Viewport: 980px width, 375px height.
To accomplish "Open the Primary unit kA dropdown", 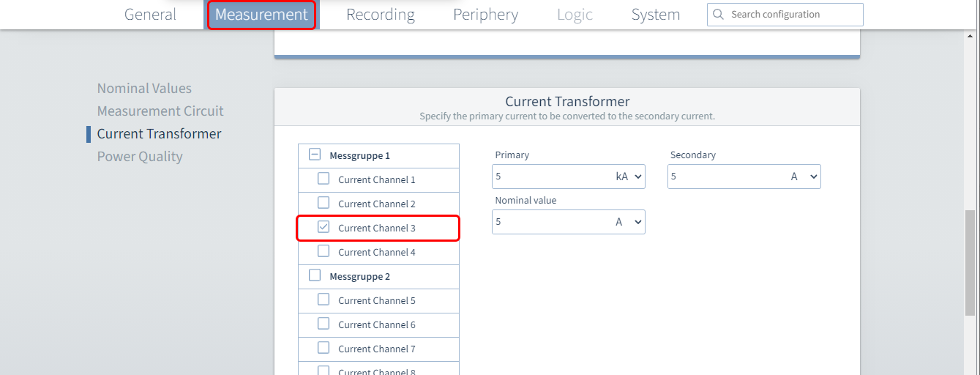I will point(629,177).
